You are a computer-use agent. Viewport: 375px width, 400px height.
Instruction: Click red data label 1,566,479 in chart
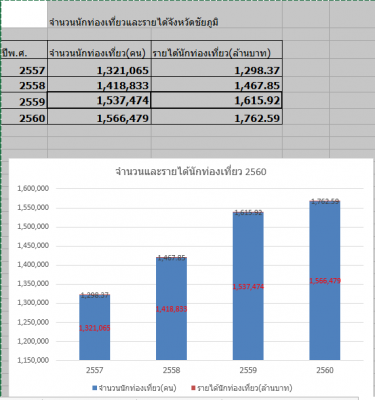click(325, 281)
